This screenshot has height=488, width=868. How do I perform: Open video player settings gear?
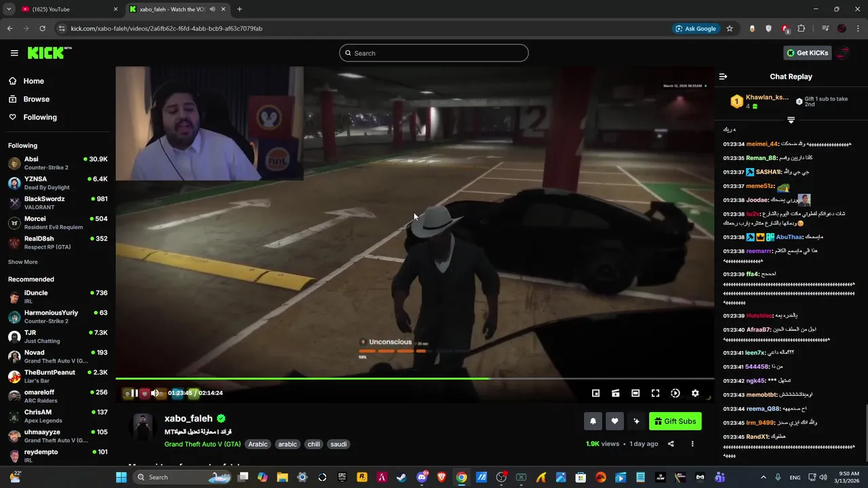pyautogui.click(x=695, y=393)
